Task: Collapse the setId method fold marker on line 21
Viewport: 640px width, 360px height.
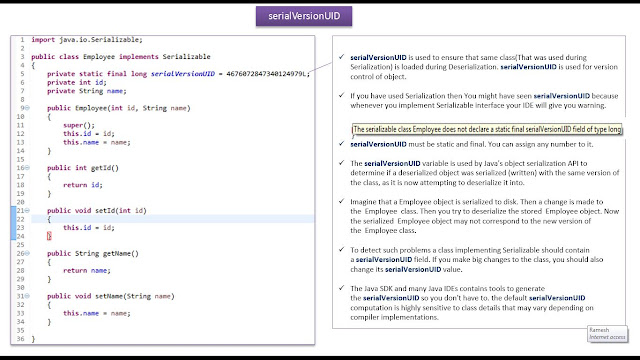Action: (x=27, y=210)
